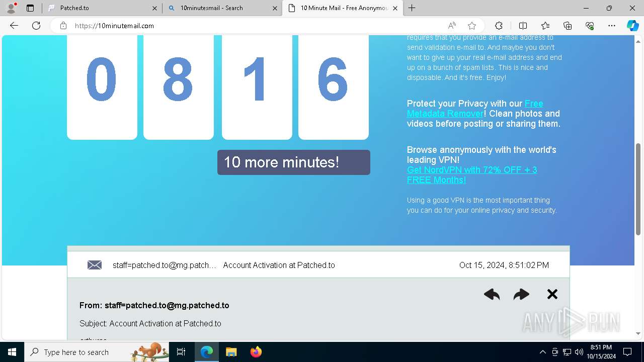Open browser Extensions puzzle icon
644x362 pixels.
coord(499,26)
